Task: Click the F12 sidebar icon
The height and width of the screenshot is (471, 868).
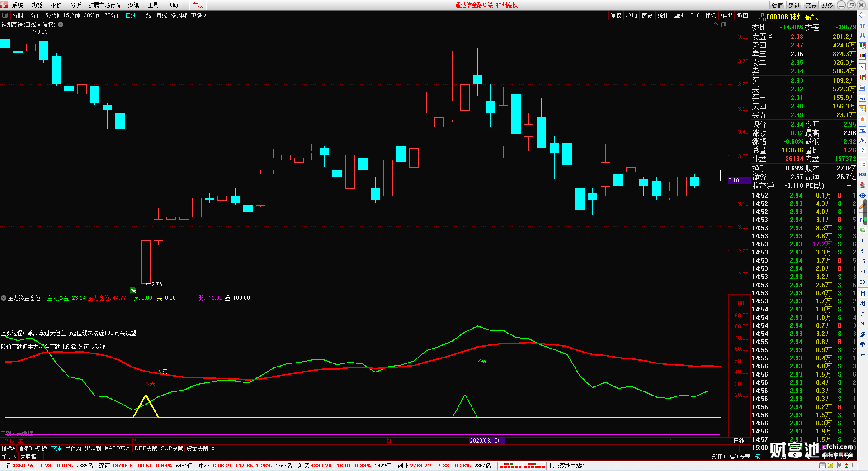Action: (x=863, y=129)
